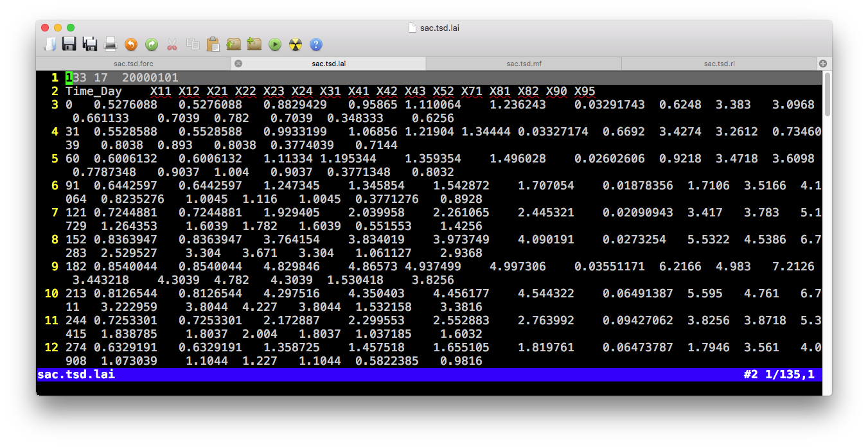The height and width of the screenshot is (447, 868).
Task: Save session using box with plus
Action: [254, 44]
